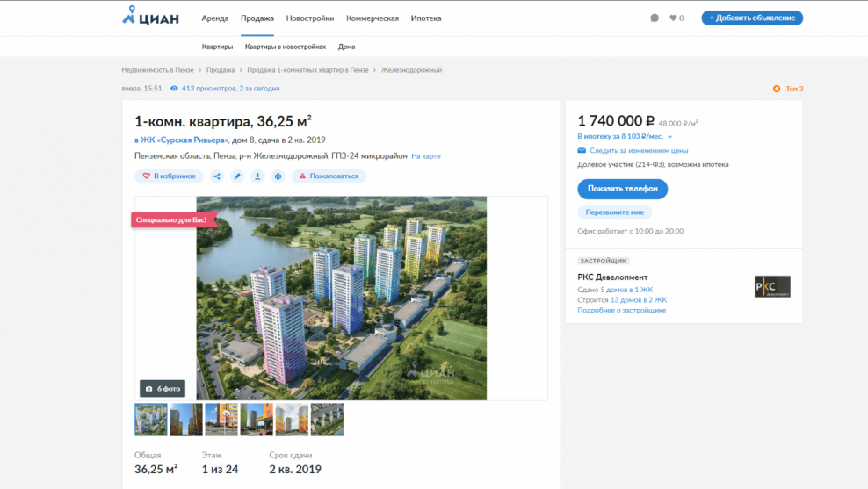Screen dimensions: 868x489
Task: Print the listing with printer icon
Action: point(278,176)
